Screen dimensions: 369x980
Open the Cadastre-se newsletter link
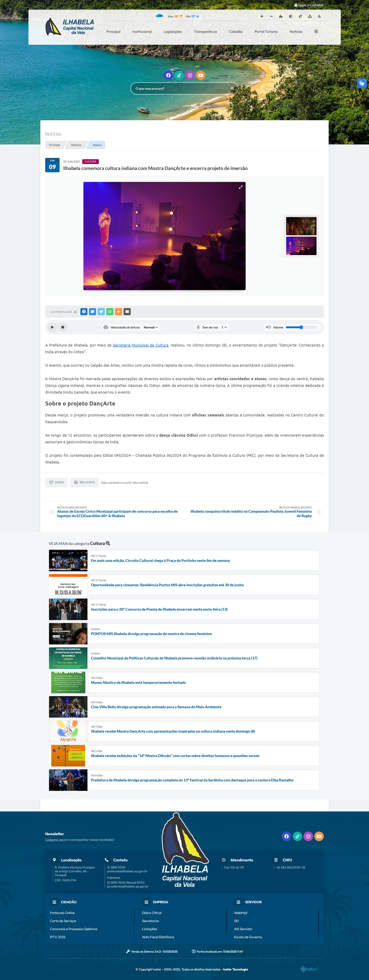pos(54,840)
